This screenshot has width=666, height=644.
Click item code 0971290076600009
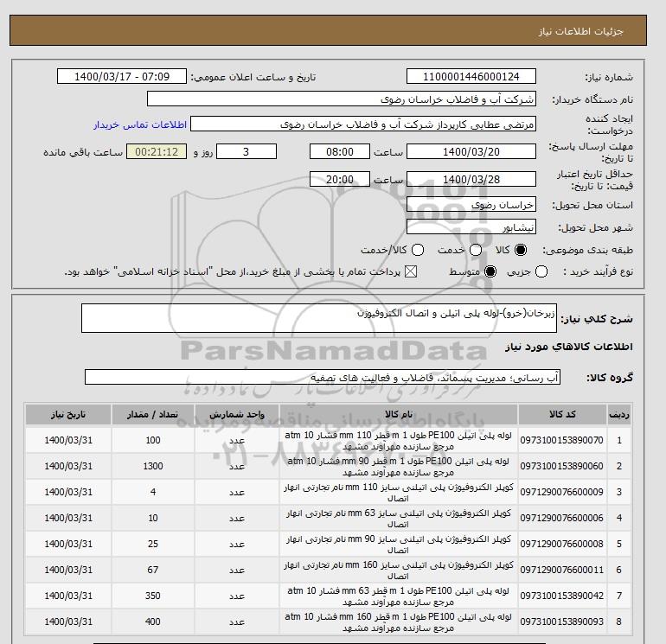pyautogui.click(x=562, y=492)
